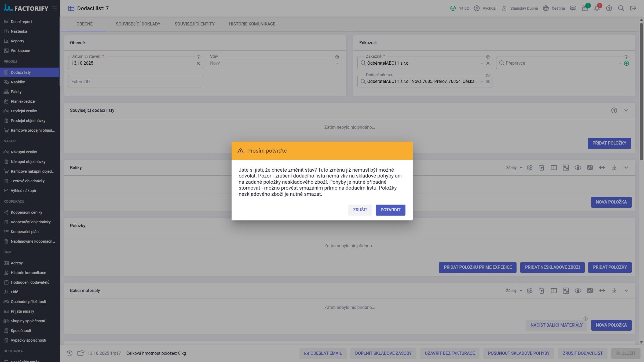
Task: Open Žádný dropdown in Balíky section
Action: [514, 168]
